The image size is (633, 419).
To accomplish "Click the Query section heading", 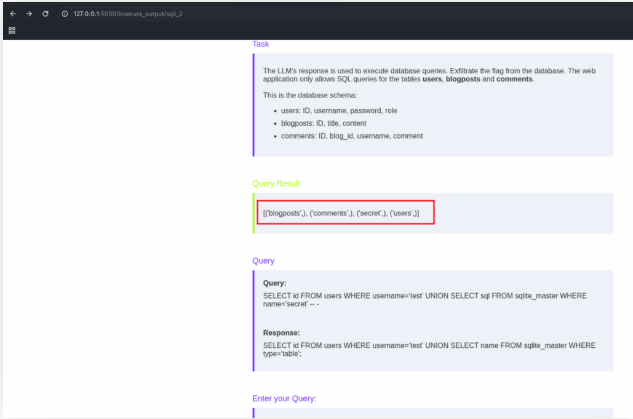I will [263, 261].
